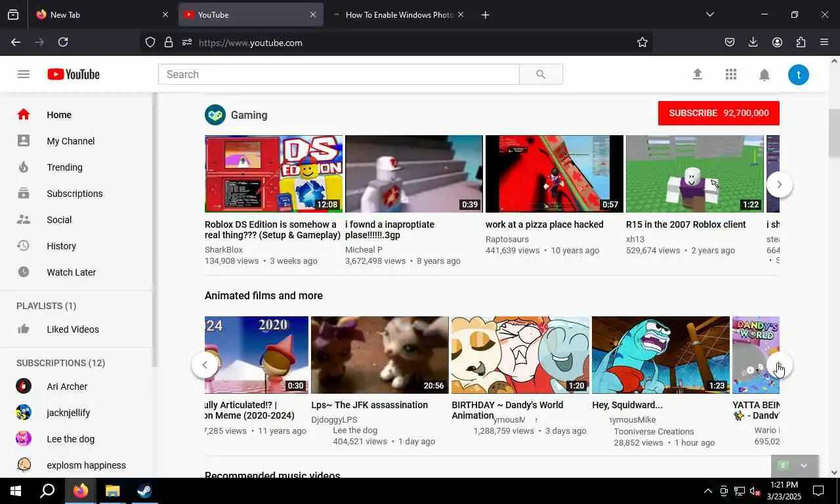Viewport: 840px width, 504px height.
Task: Show previous videos in Animated films row
Action: click(x=205, y=365)
